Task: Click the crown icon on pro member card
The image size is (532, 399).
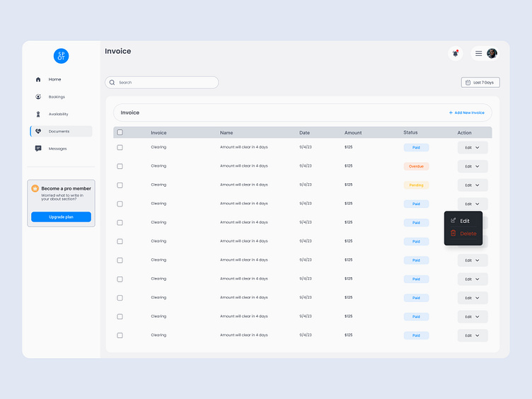Action: click(x=35, y=188)
